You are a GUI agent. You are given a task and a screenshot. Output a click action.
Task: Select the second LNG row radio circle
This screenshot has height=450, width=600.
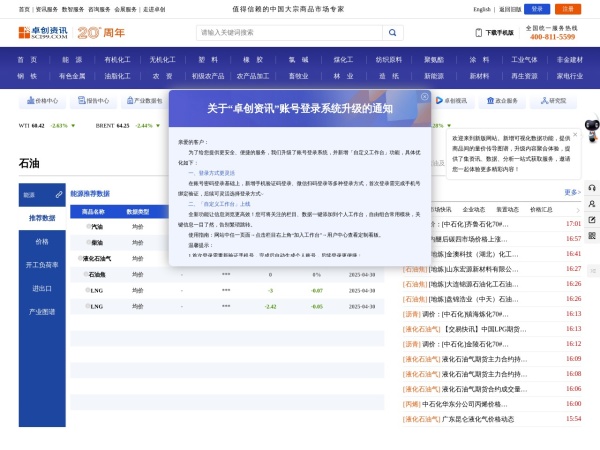tap(88, 306)
